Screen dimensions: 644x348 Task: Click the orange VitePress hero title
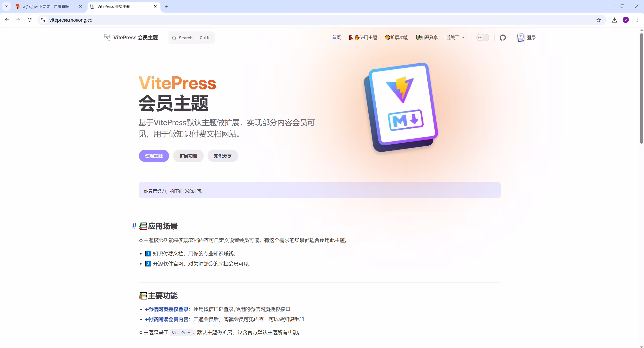[x=177, y=83]
